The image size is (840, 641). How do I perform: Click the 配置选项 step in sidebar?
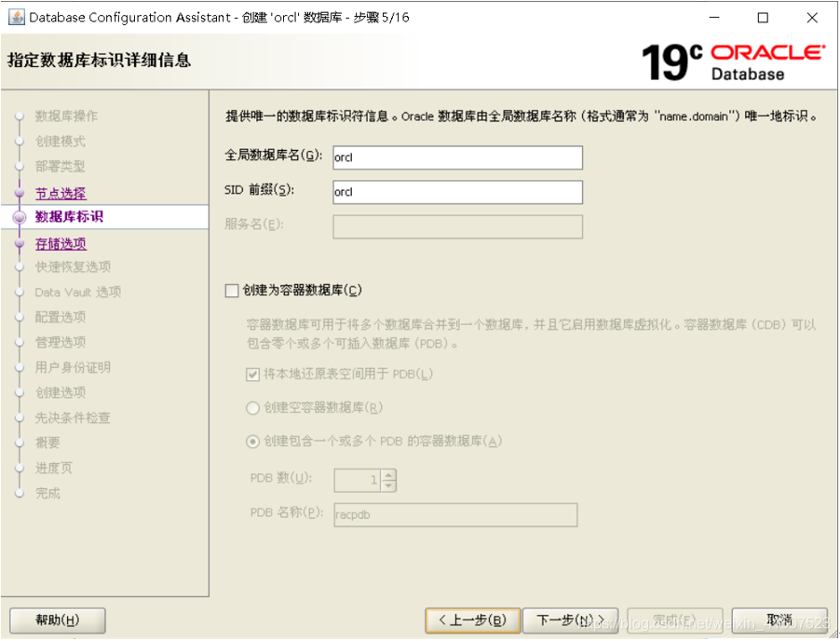coord(60,318)
